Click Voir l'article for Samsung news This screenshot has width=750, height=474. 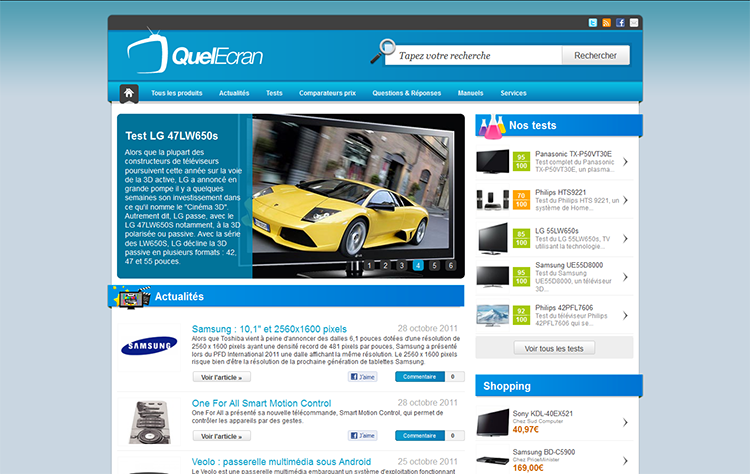pyautogui.click(x=221, y=377)
